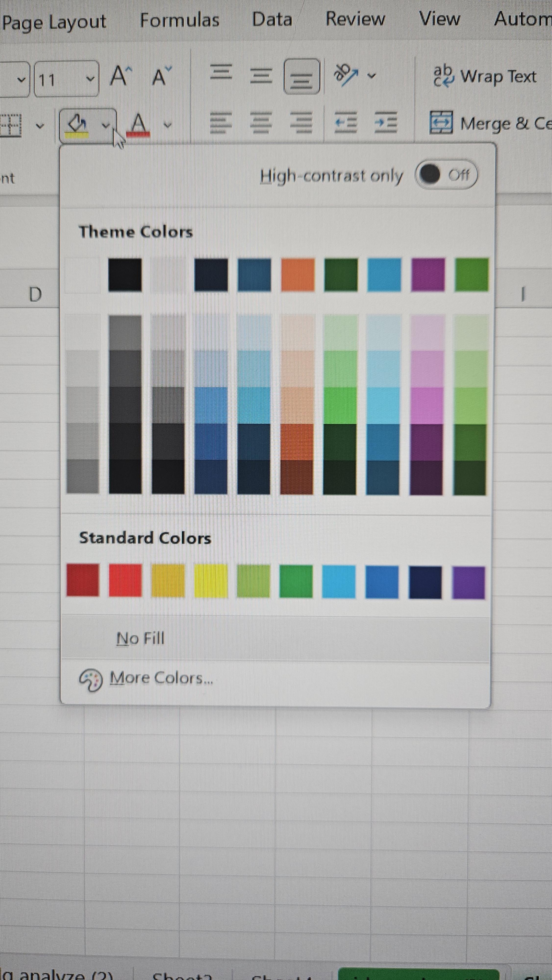The height and width of the screenshot is (980, 552).
Task: Expand the Font Color dropdown arrow
Action: 167,125
